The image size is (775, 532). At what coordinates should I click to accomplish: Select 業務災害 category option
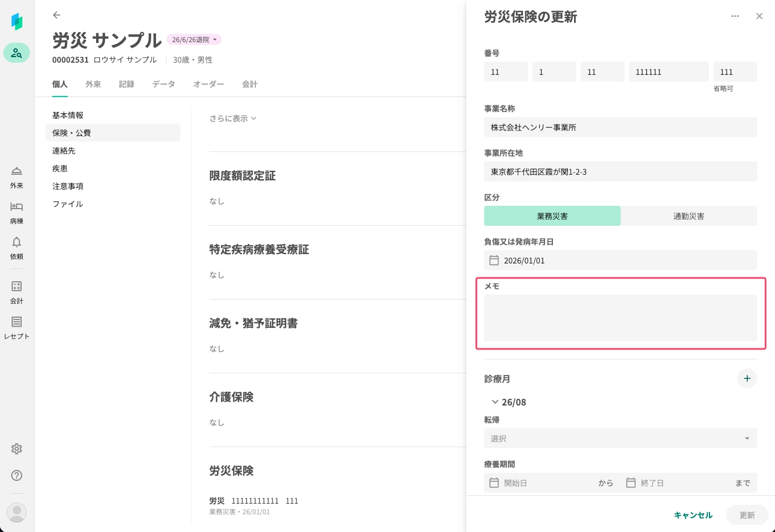[x=552, y=216]
